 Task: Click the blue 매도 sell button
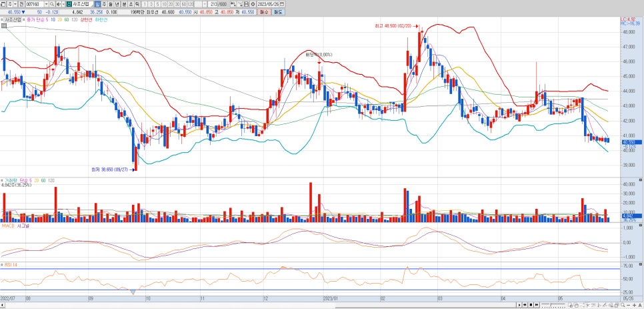click(277, 12)
